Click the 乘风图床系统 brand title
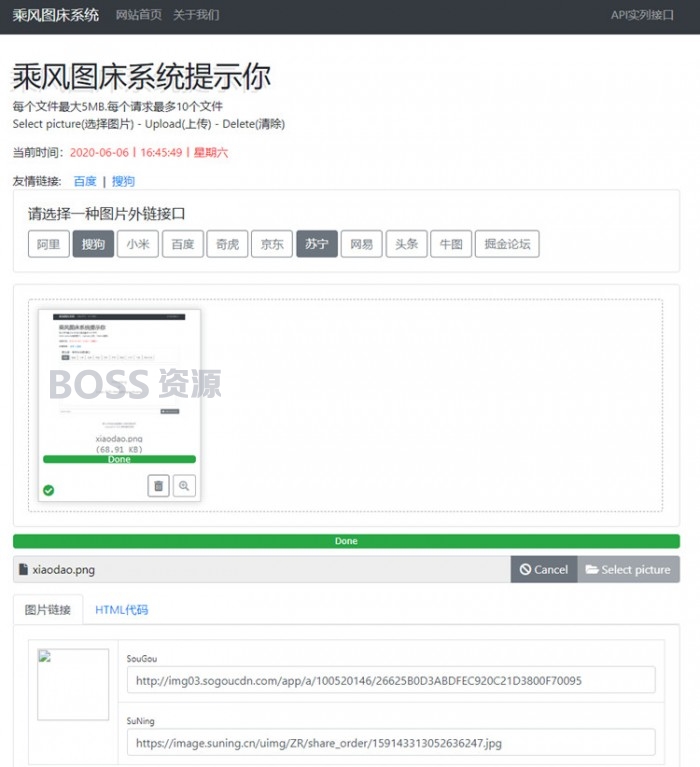This screenshot has width=700, height=767. click(x=56, y=15)
